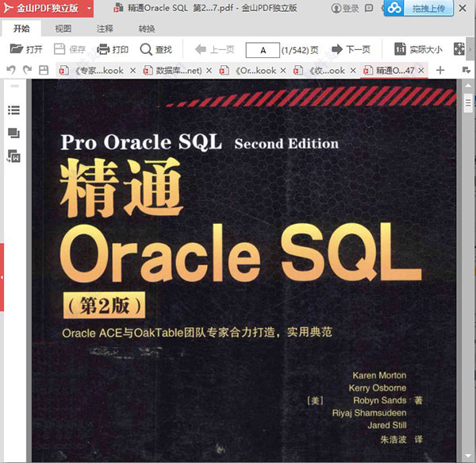Switch to the 视图 ribbon tab

click(63, 29)
